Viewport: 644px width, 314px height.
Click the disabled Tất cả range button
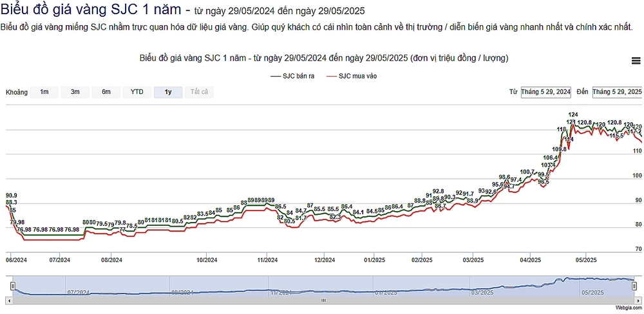pos(199,93)
